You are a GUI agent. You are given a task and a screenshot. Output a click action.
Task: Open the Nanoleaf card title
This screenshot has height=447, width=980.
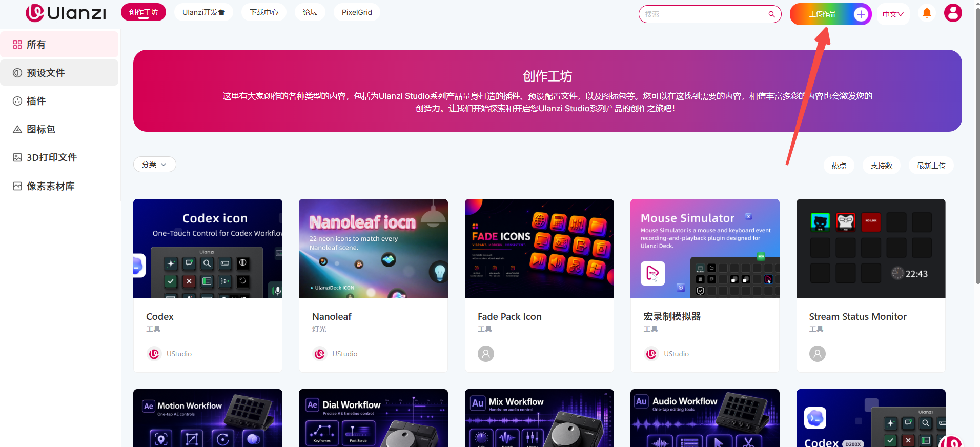(332, 317)
